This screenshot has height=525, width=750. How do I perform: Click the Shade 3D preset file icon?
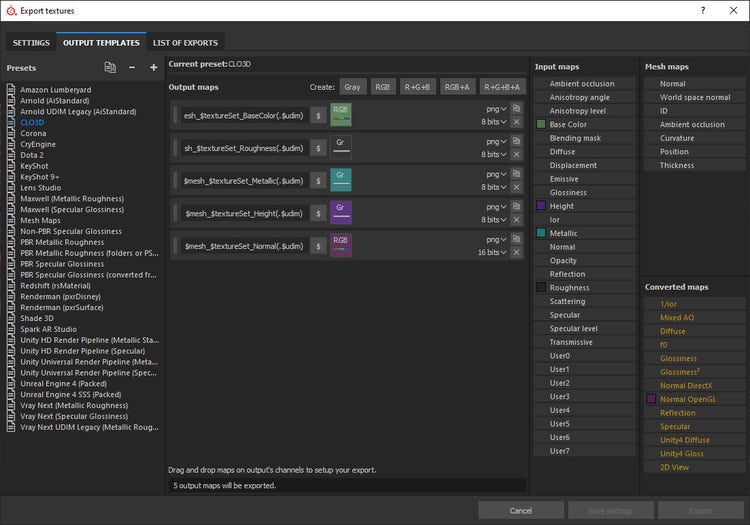(x=11, y=318)
